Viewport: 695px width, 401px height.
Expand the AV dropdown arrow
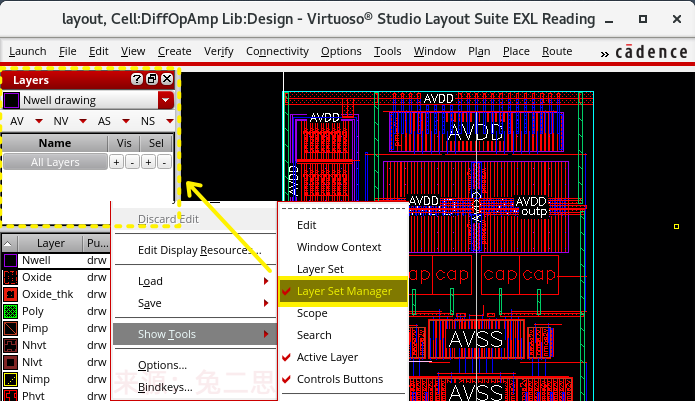pos(39,121)
